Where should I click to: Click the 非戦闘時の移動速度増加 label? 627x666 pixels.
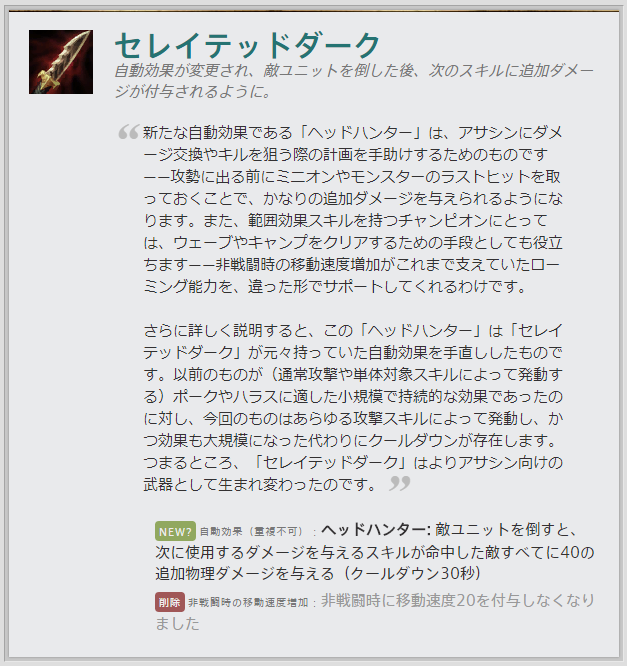(248, 602)
